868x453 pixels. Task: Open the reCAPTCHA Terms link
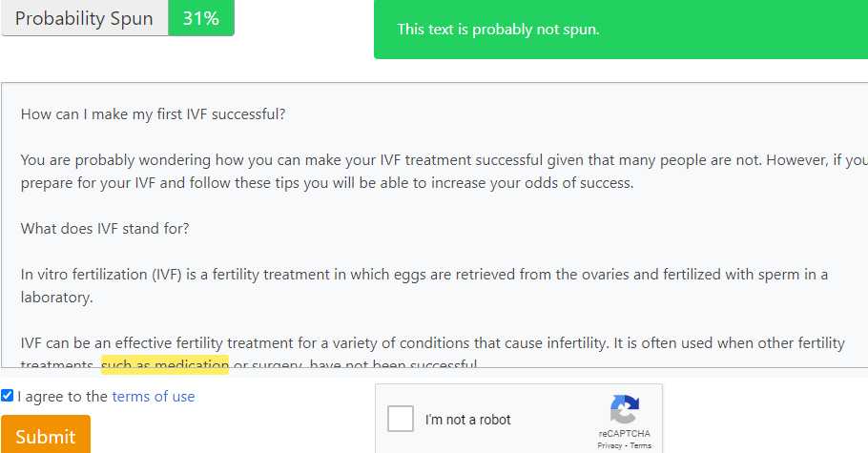point(641,445)
